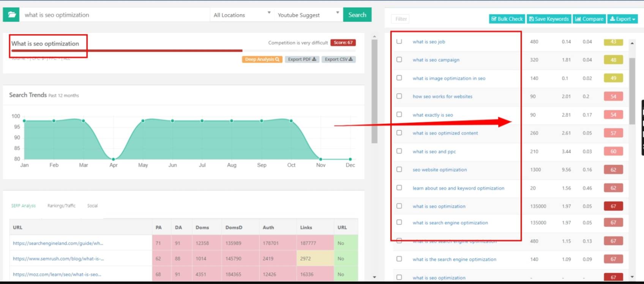Open the Youtube Suggest source dropdown

pyautogui.click(x=308, y=15)
